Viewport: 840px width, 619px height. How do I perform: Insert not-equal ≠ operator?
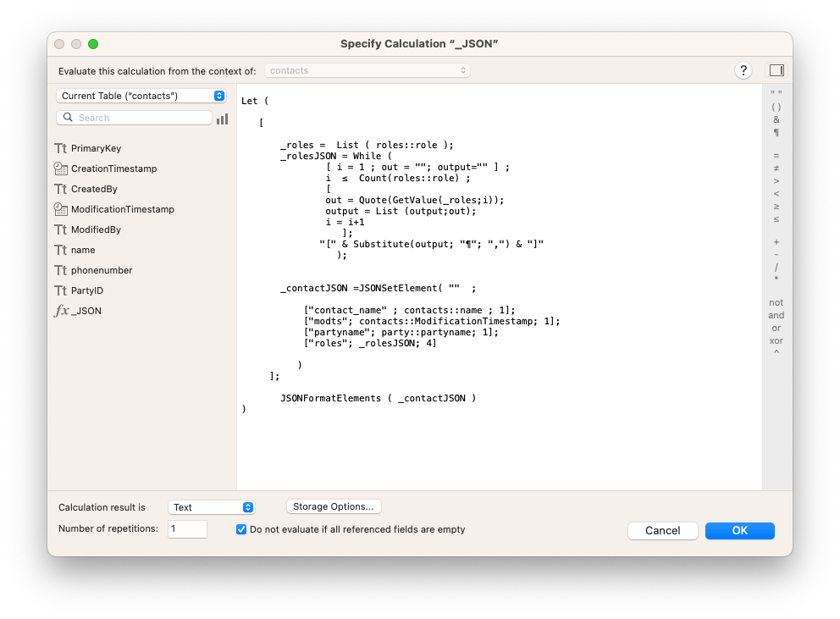(x=776, y=169)
